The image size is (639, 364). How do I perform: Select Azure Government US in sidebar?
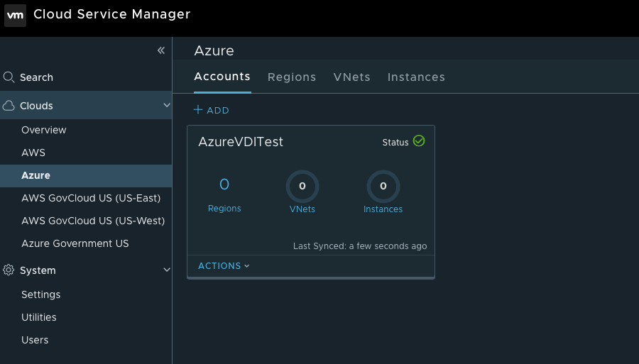point(75,243)
